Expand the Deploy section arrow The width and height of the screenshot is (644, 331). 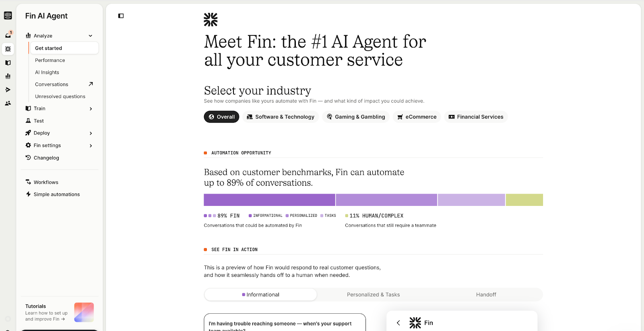coord(91,133)
